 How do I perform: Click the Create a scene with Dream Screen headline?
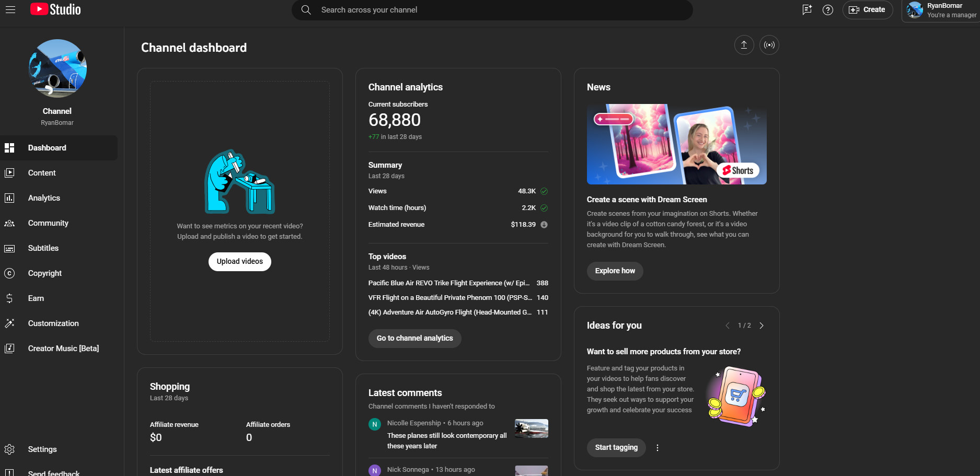(647, 200)
